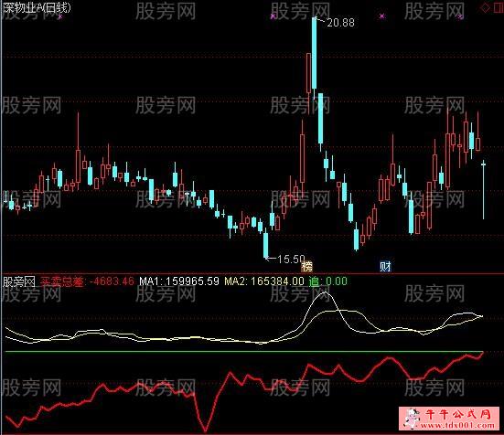This screenshot has height=435, width=504.
Task: Open the 财 financial marker icon
Action: (x=385, y=266)
